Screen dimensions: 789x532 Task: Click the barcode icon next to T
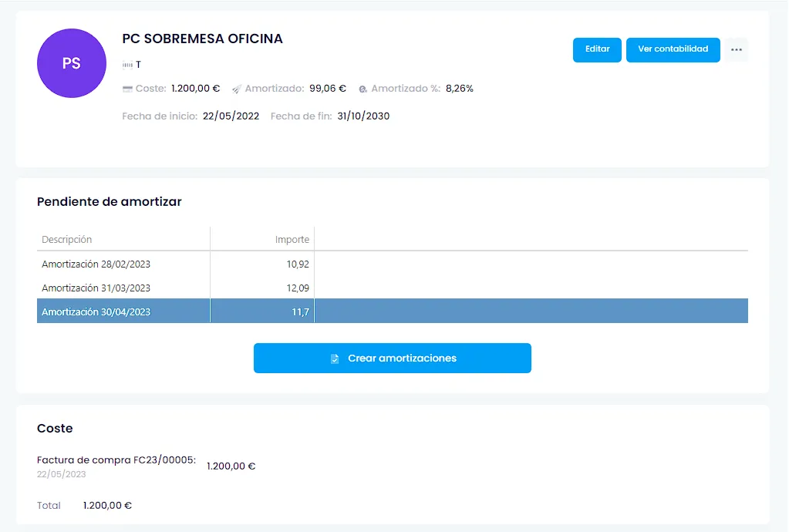click(127, 65)
